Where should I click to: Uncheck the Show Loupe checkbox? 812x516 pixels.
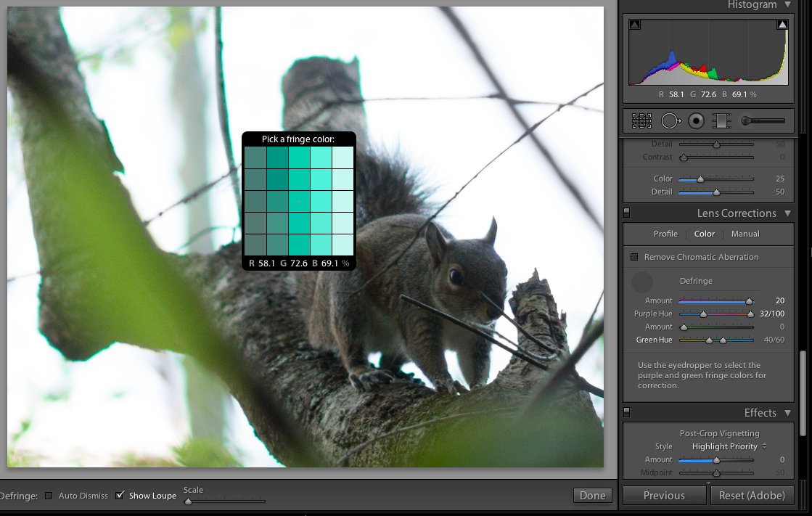[120, 496]
